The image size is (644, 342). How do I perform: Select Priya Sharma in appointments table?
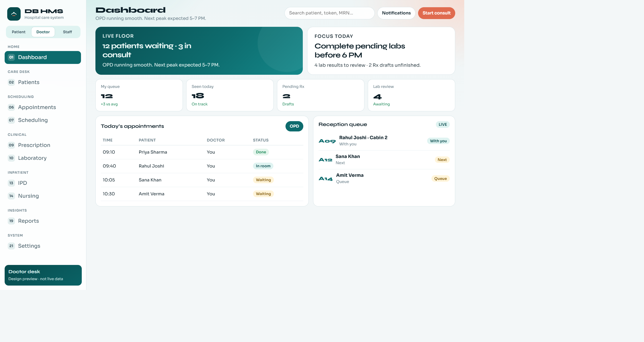click(202, 152)
